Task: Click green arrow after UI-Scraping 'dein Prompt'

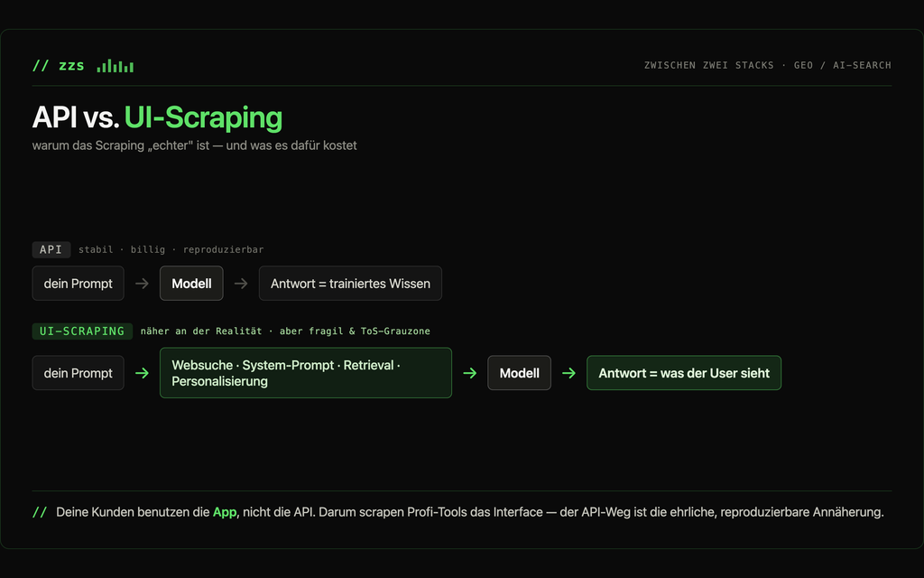Action: pos(142,373)
